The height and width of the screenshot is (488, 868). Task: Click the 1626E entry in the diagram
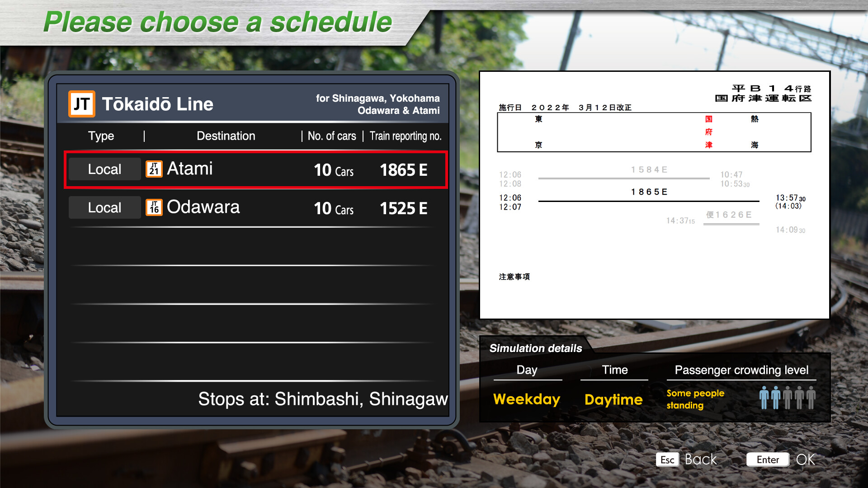point(729,215)
